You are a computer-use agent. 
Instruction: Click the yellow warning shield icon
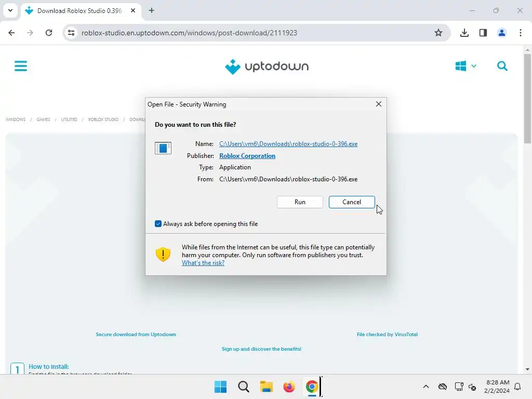[x=163, y=254]
